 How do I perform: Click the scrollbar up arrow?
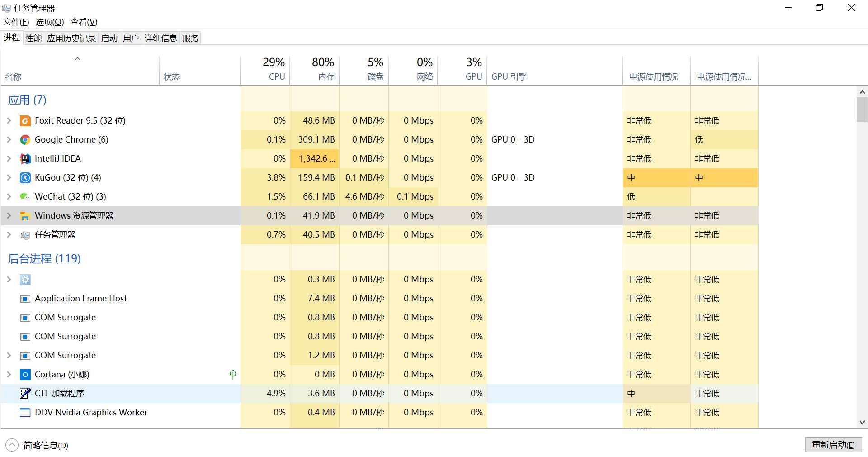[862, 92]
